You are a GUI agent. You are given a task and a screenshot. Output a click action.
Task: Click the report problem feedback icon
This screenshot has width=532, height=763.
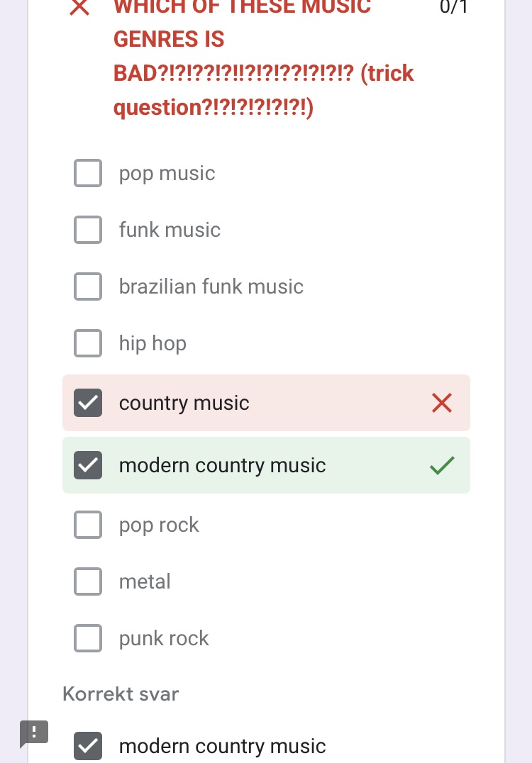click(x=34, y=733)
